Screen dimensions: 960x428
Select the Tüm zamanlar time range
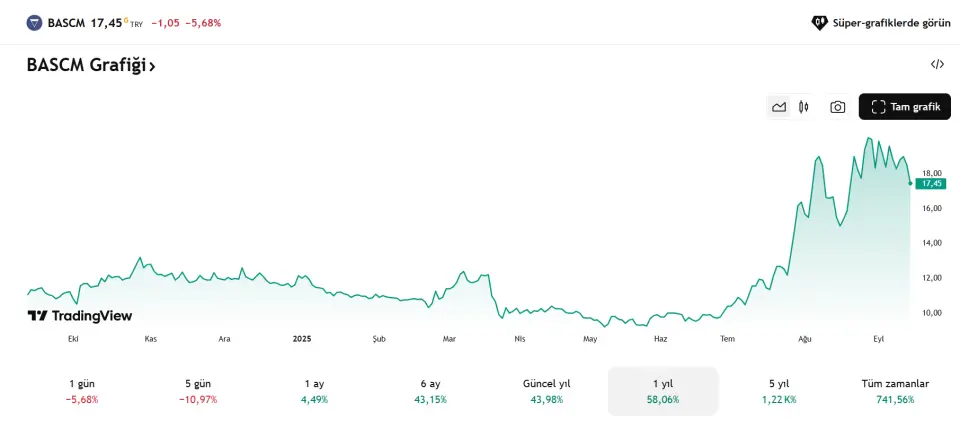pos(895,391)
